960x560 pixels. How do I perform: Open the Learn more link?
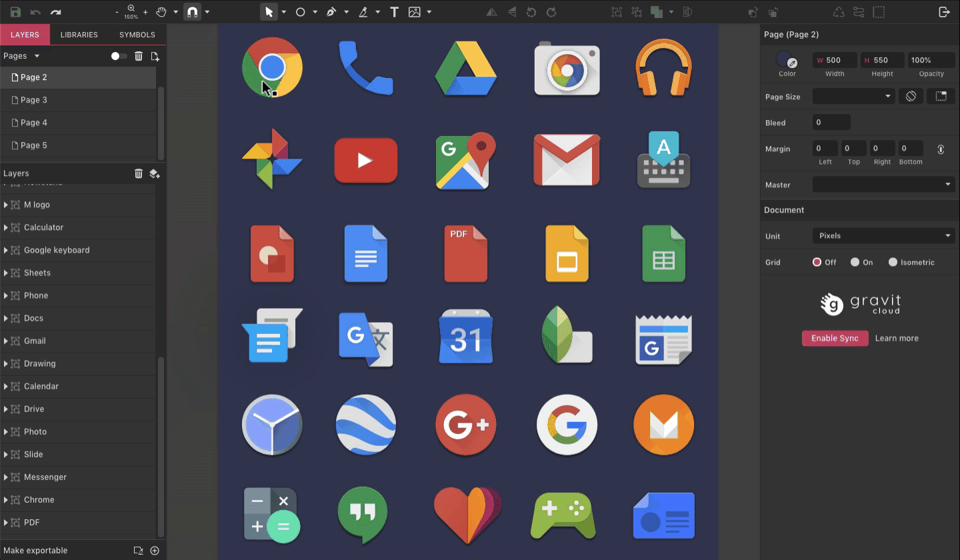[897, 338]
